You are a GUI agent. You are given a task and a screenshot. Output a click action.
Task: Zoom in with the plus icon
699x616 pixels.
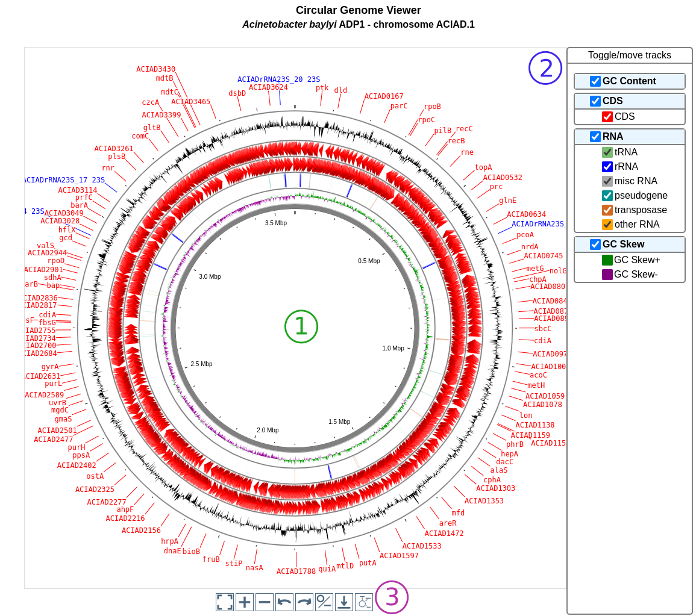245,602
